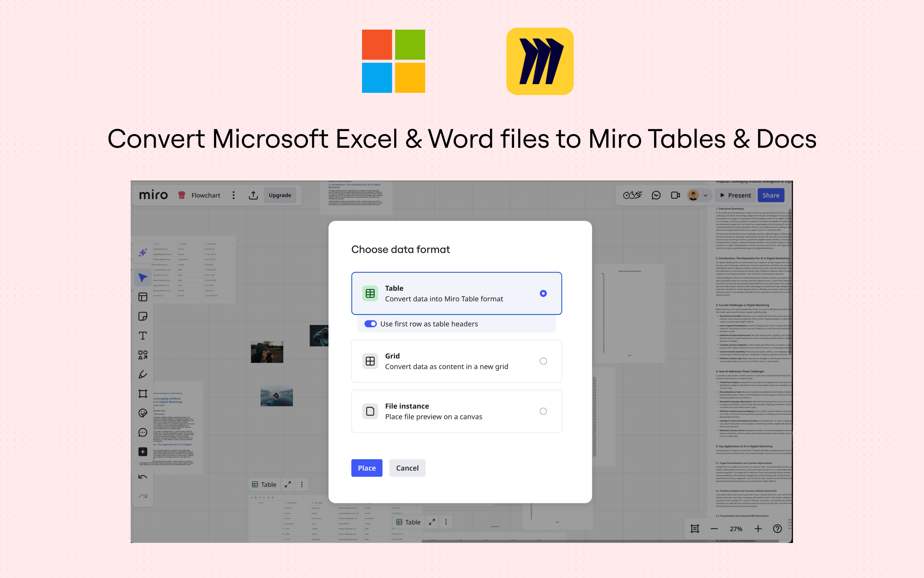Select the cursor arrow tool

click(x=143, y=277)
